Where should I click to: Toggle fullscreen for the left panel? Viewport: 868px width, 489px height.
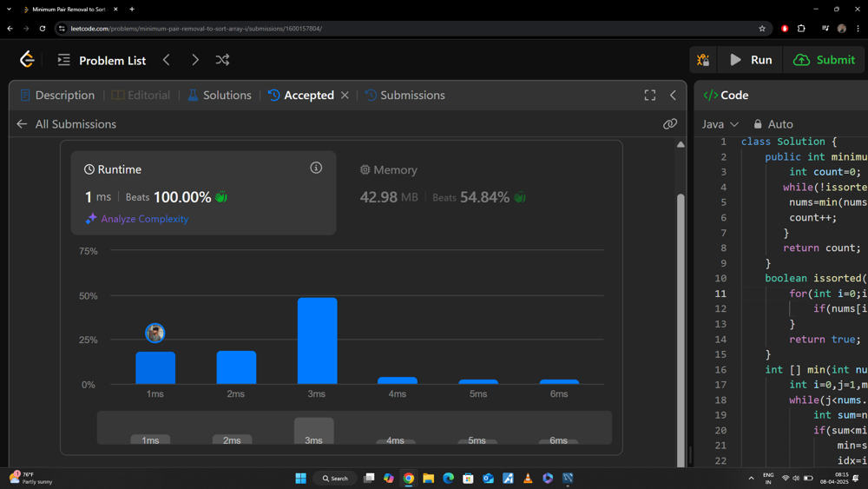coord(650,96)
